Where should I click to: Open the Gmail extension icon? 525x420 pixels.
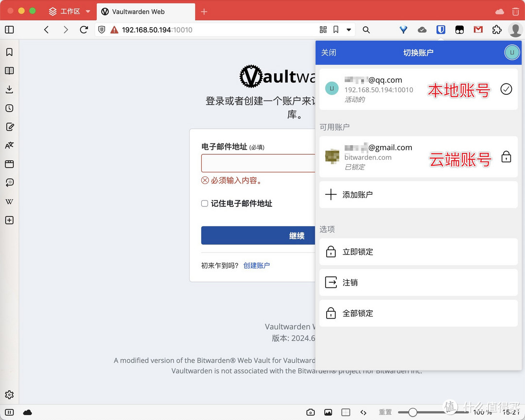coord(478,30)
